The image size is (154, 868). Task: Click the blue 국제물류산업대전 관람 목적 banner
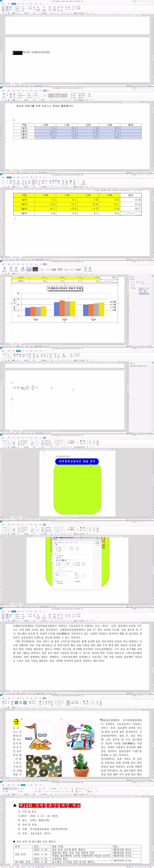click(x=77, y=461)
